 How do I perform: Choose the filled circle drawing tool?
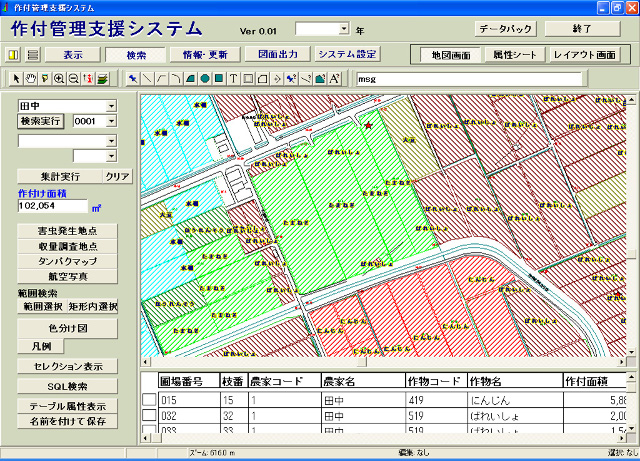pyautogui.click(x=205, y=78)
